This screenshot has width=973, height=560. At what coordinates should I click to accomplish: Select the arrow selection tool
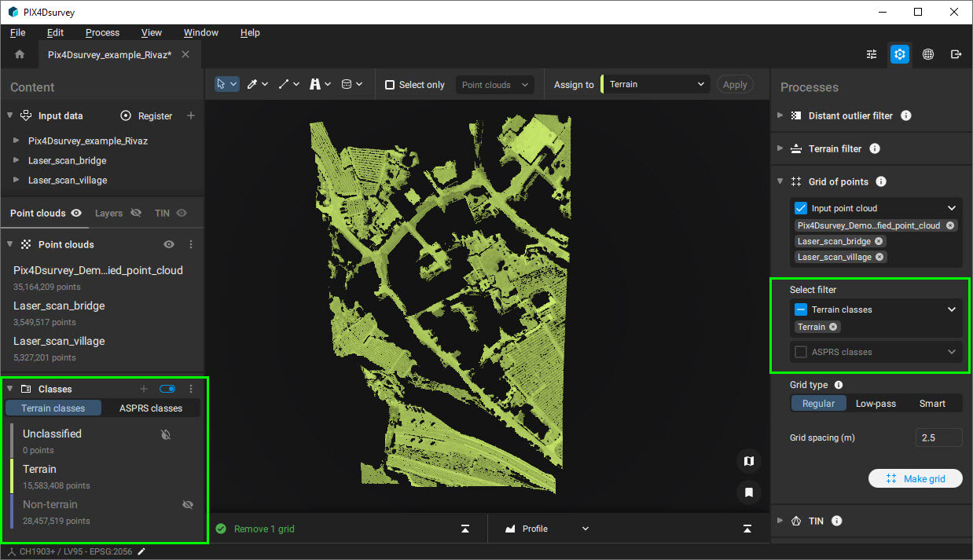click(222, 84)
